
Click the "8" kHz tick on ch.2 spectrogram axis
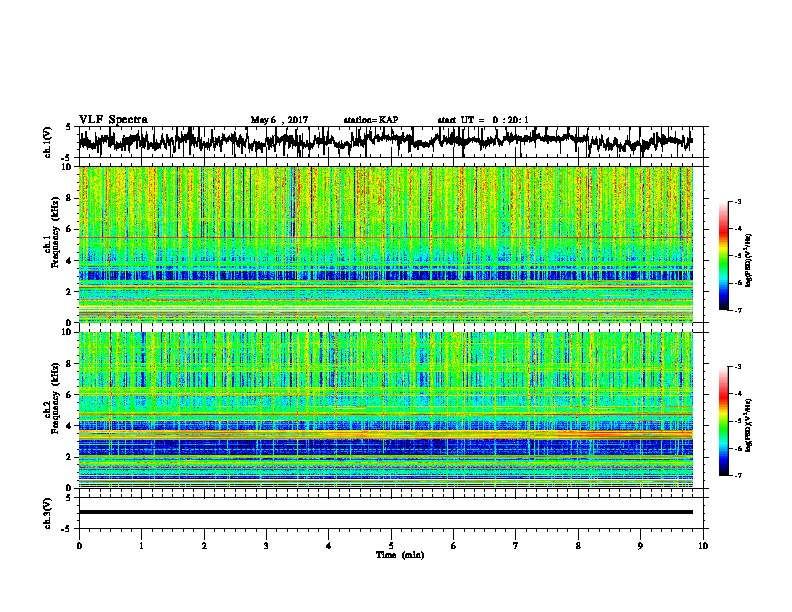[69, 364]
